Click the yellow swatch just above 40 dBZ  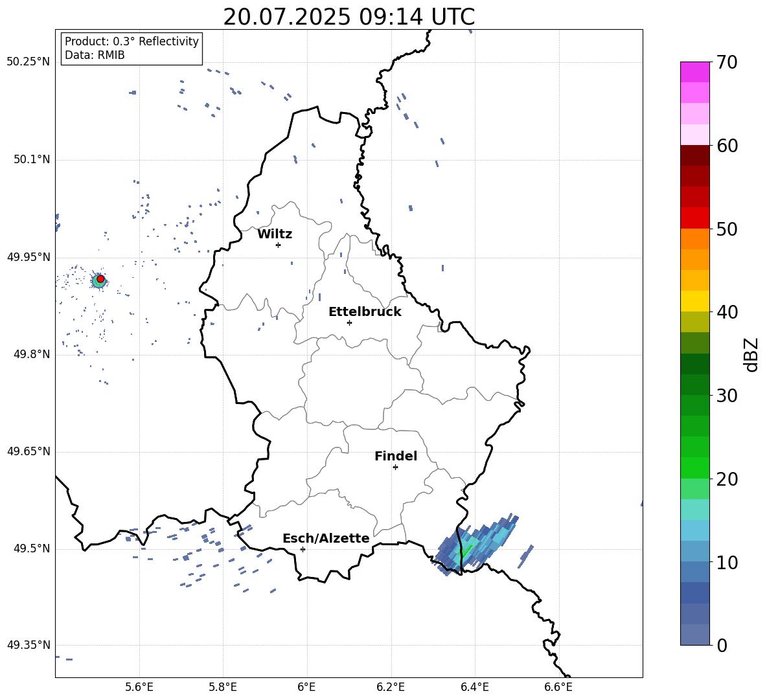click(695, 301)
